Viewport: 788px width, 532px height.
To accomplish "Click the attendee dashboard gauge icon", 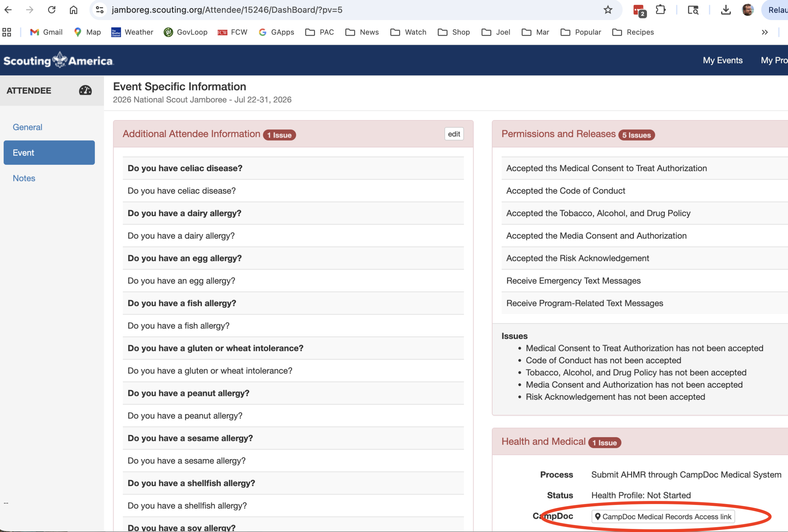I will 85,90.
